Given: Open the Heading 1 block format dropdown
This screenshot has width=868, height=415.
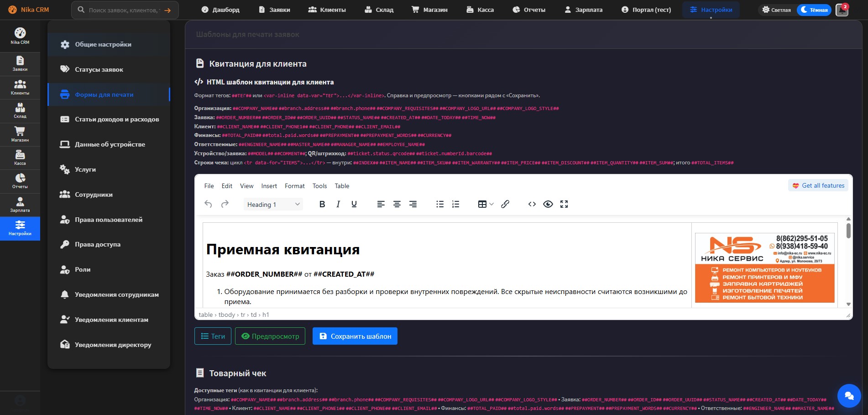Looking at the screenshot, I should [x=273, y=205].
